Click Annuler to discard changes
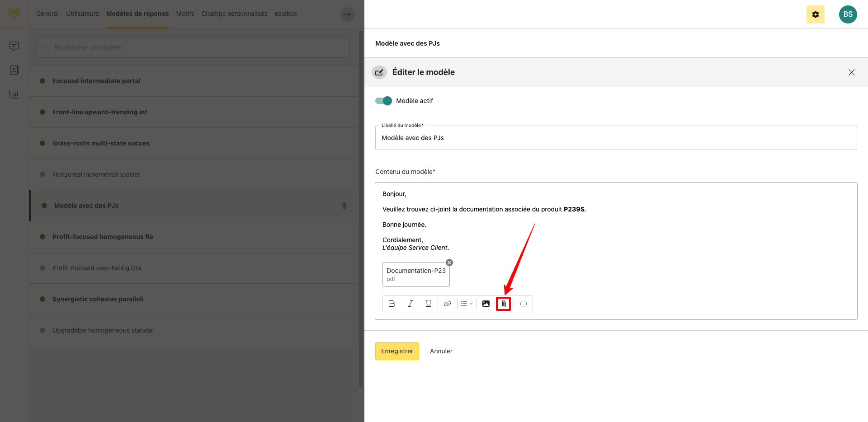 coord(441,351)
